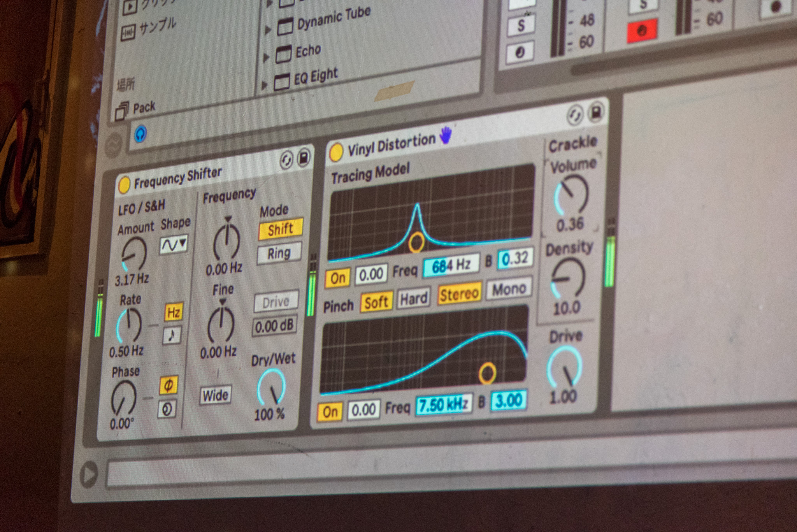Expand EQ Eight folder in browser
The image size is (797, 532).
click(x=265, y=85)
